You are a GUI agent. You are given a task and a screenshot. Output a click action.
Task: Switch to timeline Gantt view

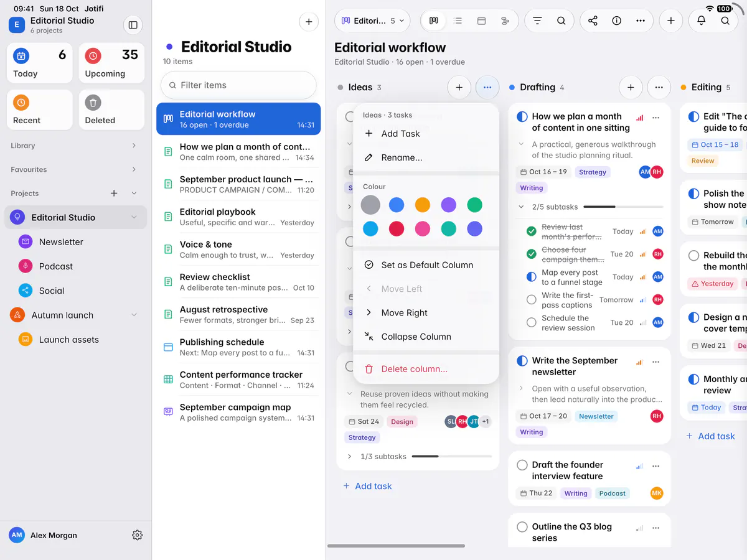505,21
